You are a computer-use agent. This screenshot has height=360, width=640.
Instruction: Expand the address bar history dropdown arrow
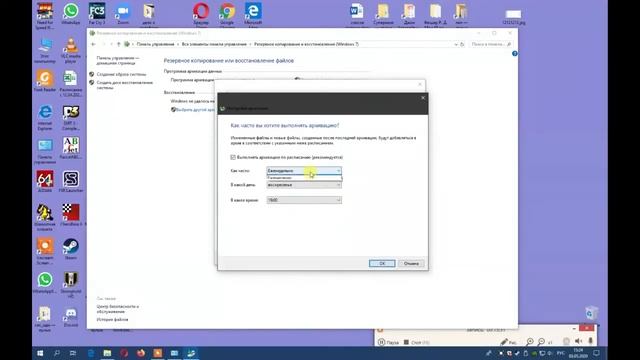(x=456, y=44)
